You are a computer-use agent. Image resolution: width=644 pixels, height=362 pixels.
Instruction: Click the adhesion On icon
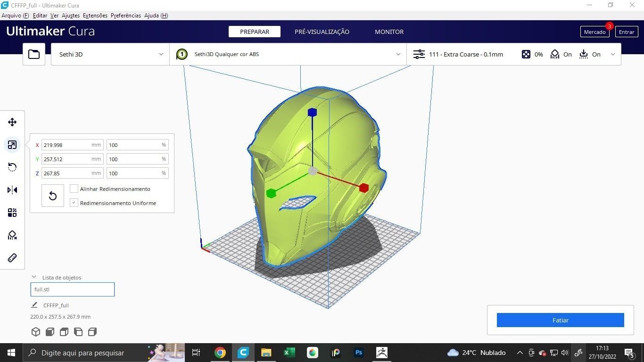tap(584, 54)
